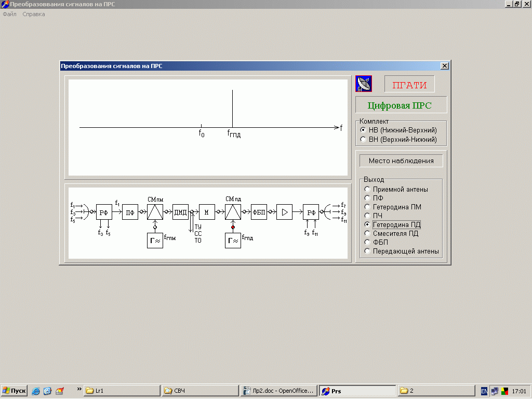This screenshot has width=532, height=399.
Task: Click the ТУ СС ТО label
Action: coord(198,233)
